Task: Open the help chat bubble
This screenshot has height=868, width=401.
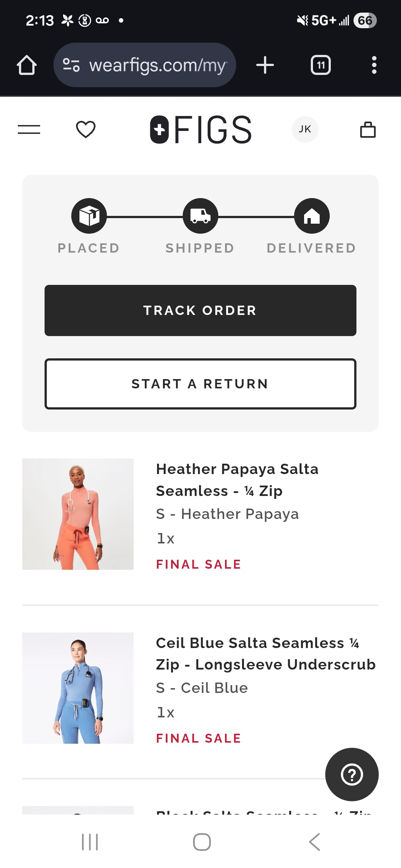Action: coord(352,774)
